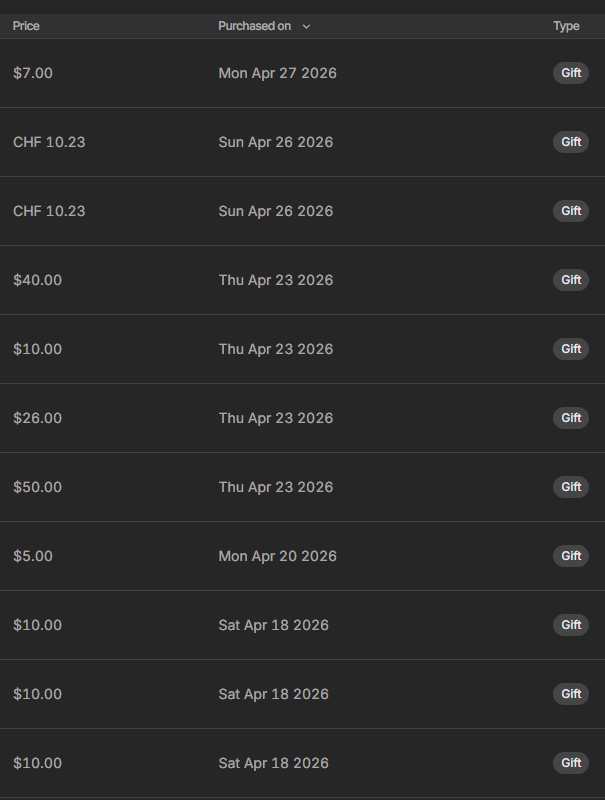Viewport: 605px width, 800px height.
Task: Click Gift badge on $5.00 row
Action: tap(571, 556)
